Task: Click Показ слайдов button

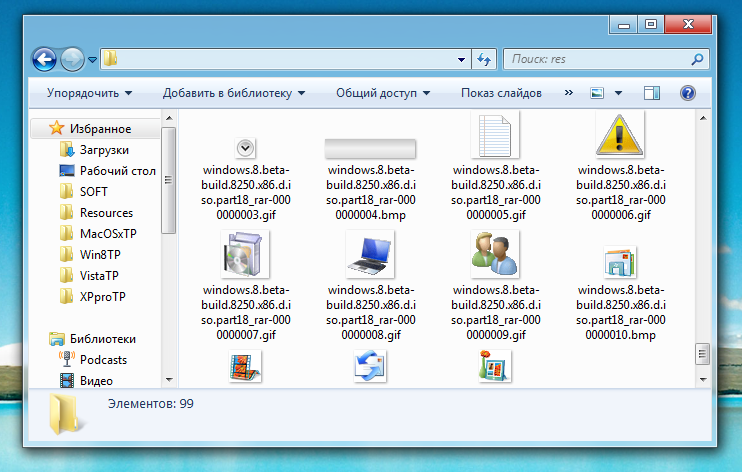Action: tap(501, 93)
